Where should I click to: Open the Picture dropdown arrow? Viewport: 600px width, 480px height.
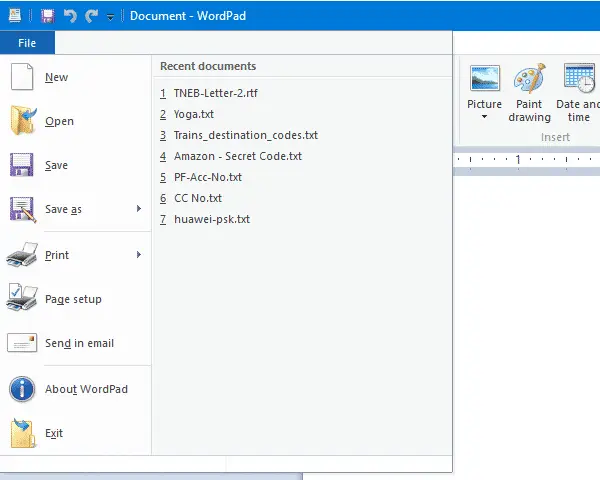tap(484, 117)
